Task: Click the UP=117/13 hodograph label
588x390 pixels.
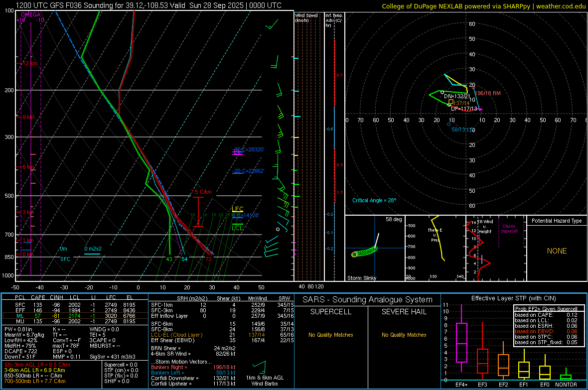Action: tap(464, 109)
